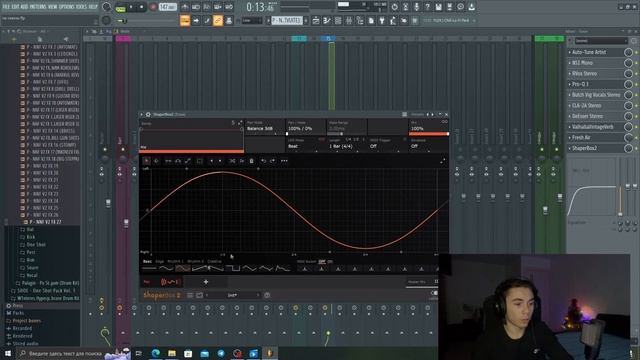The width and height of the screenshot is (640, 360).
Task: Click the export download icon at top right
Action: tap(471, 7)
